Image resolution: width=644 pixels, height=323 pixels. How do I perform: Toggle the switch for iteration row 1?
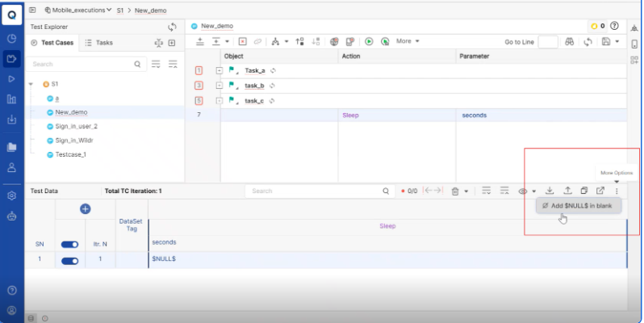pyautogui.click(x=69, y=260)
